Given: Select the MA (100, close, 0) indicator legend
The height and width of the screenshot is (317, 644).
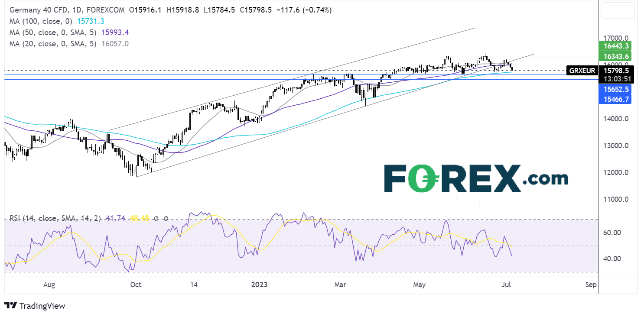Looking at the screenshot, I should click(41, 21).
